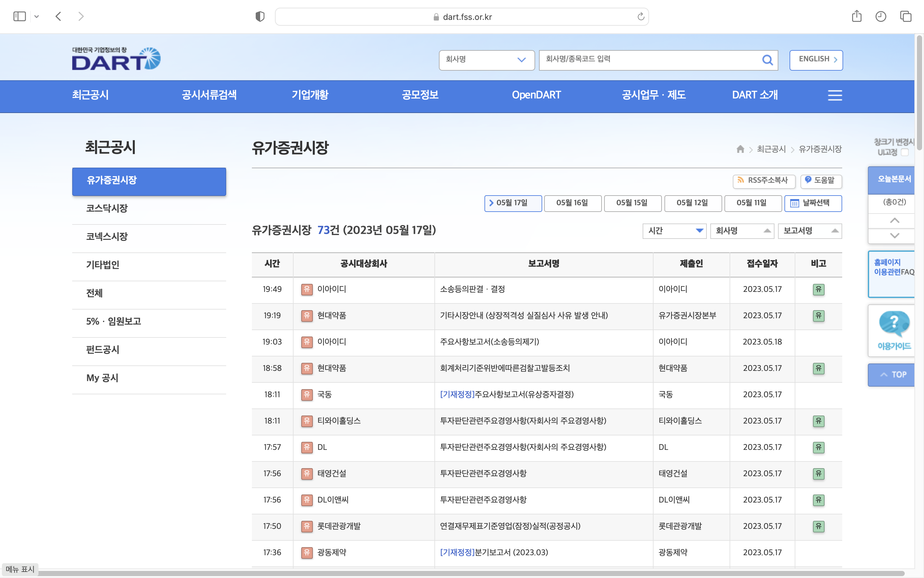Open the 기업개황 top menu

310,95
